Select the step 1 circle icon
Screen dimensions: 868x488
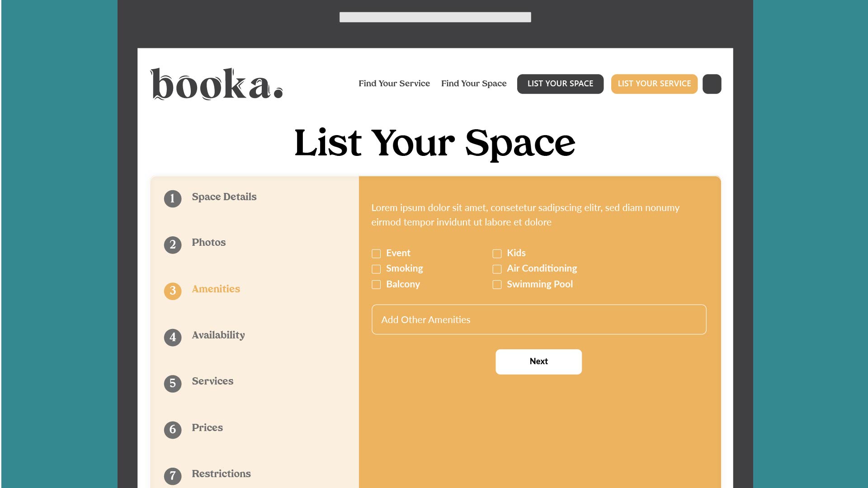173,199
